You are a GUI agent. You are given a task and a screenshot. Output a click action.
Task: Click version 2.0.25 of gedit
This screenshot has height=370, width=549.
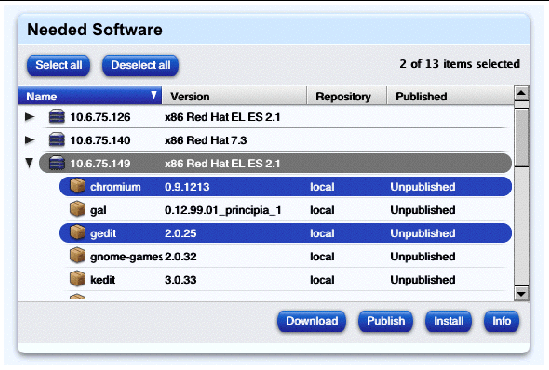tap(180, 233)
